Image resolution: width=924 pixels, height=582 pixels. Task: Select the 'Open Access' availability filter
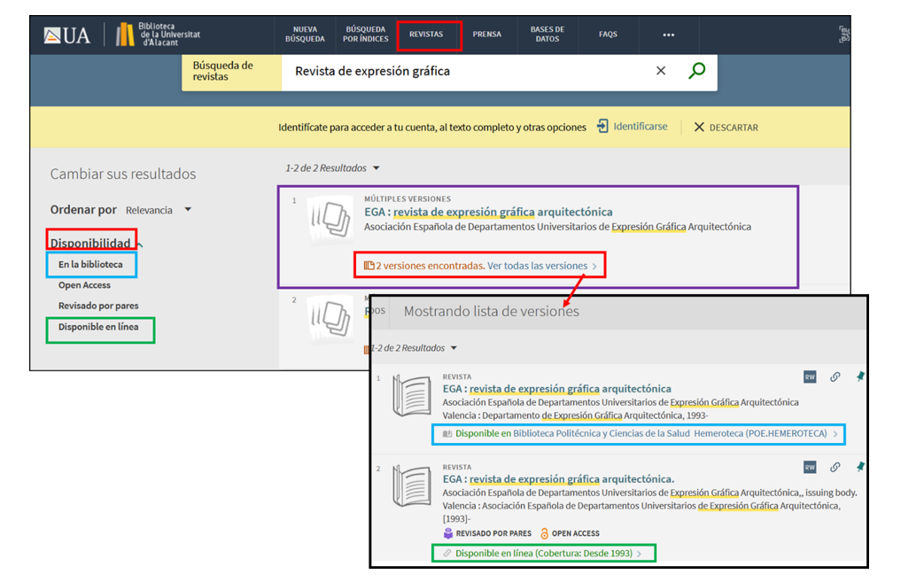coord(84,285)
